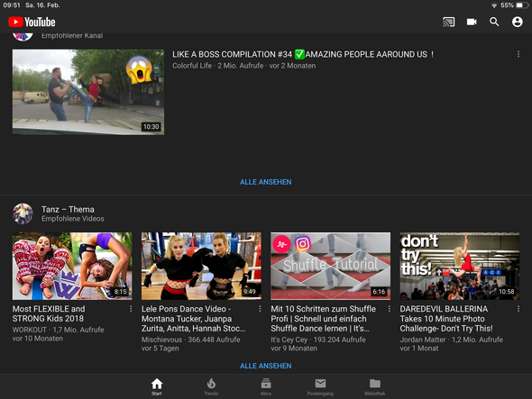Image resolution: width=532 pixels, height=399 pixels.
Task: Click the It's Cey Cey channel info
Action: click(318, 344)
